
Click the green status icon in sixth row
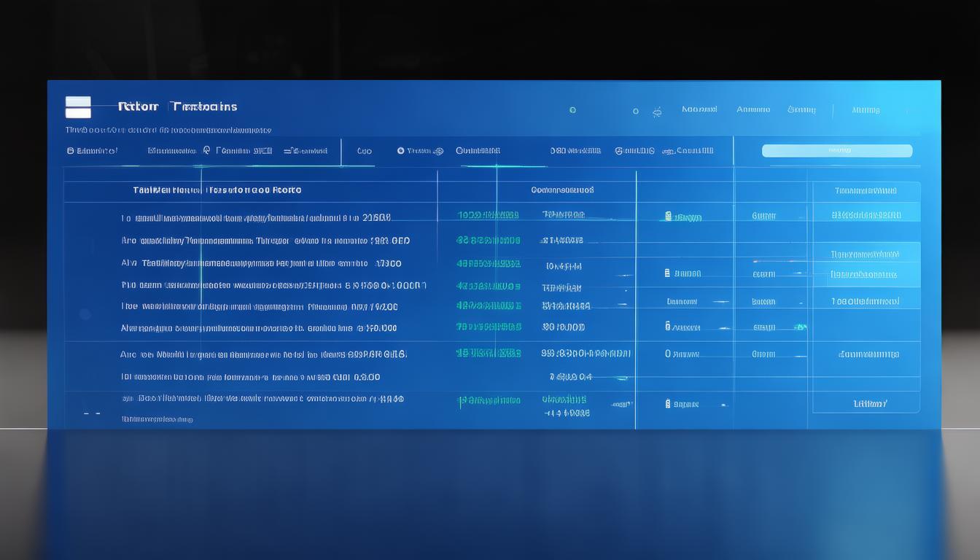coord(801,327)
